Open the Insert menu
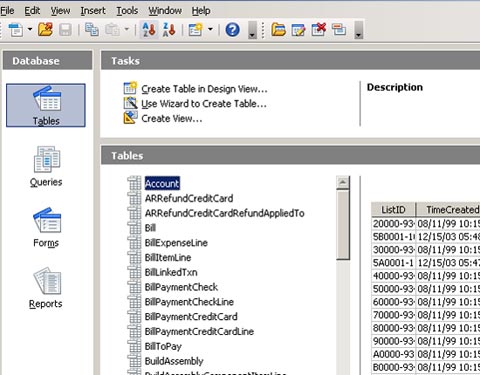The height and width of the screenshot is (375, 480). tap(93, 11)
